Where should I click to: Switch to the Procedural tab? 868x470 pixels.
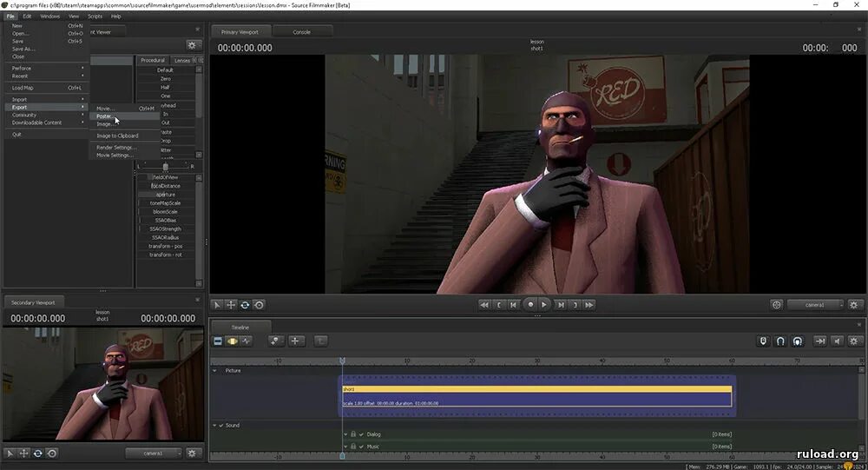pos(152,60)
